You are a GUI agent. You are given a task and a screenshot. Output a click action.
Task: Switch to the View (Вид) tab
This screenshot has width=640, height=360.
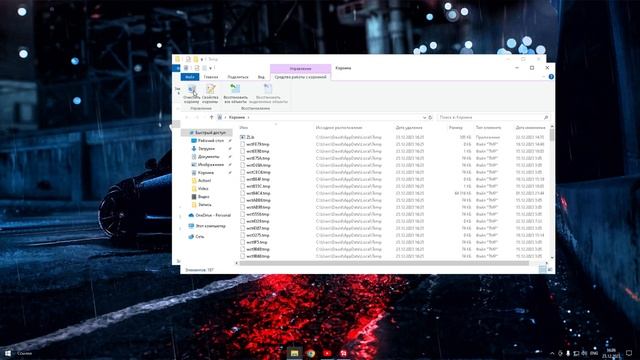[261, 77]
